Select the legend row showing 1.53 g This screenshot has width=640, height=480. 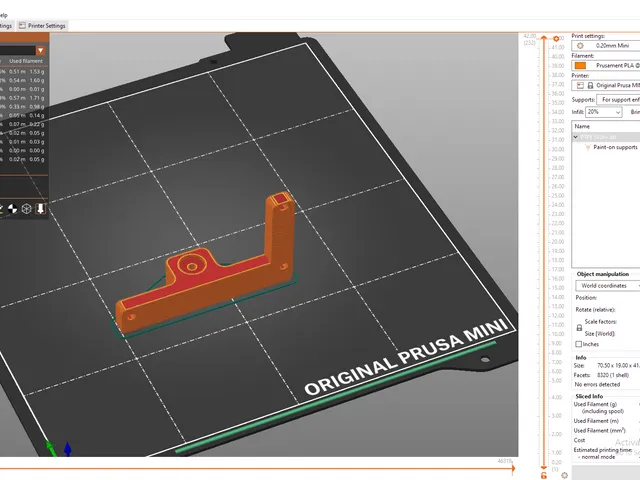coord(22,71)
